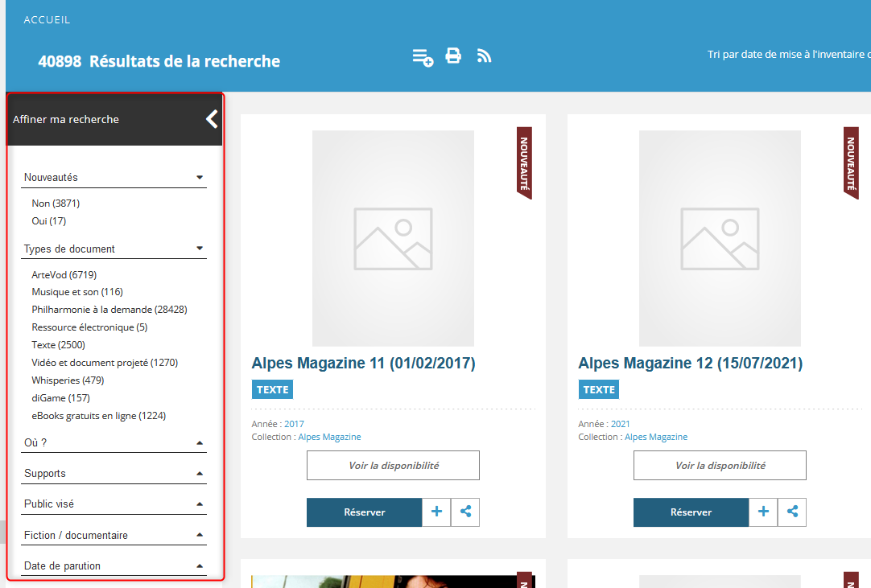Click the add-to-list icon in header

tap(423, 57)
